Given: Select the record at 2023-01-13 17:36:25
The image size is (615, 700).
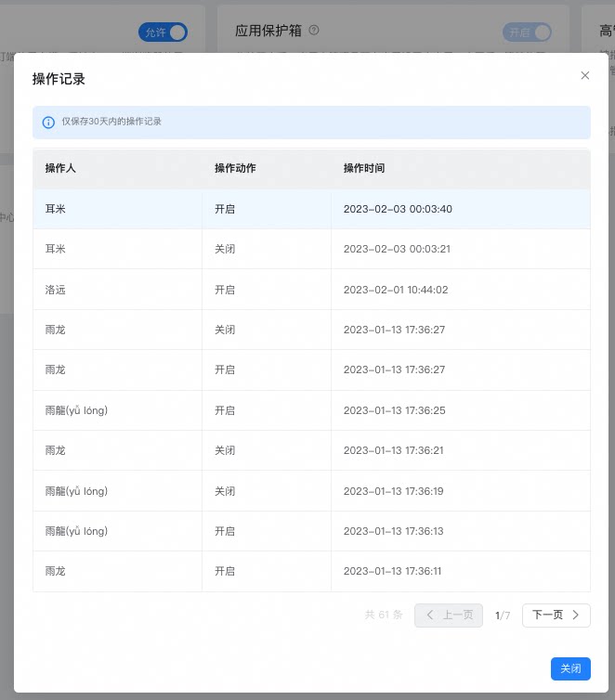Looking at the screenshot, I should [x=312, y=410].
